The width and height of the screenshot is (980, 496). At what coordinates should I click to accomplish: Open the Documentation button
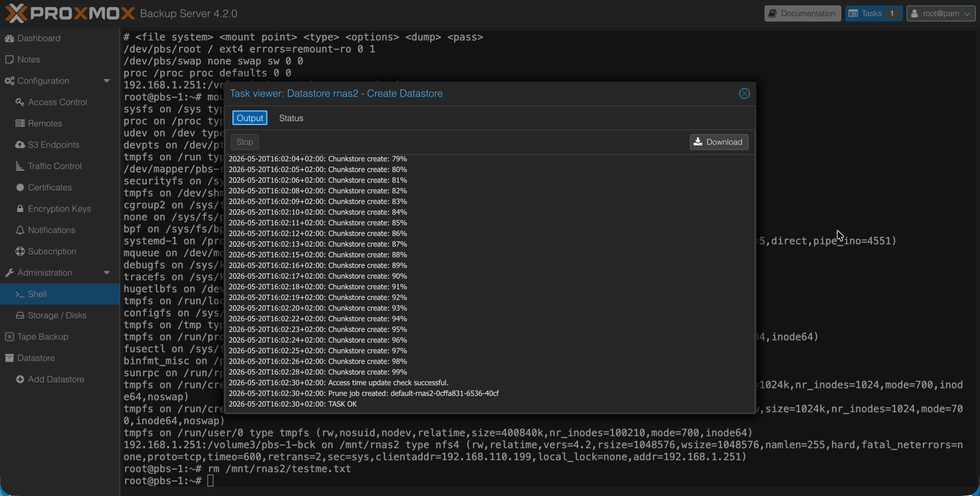pos(802,13)
